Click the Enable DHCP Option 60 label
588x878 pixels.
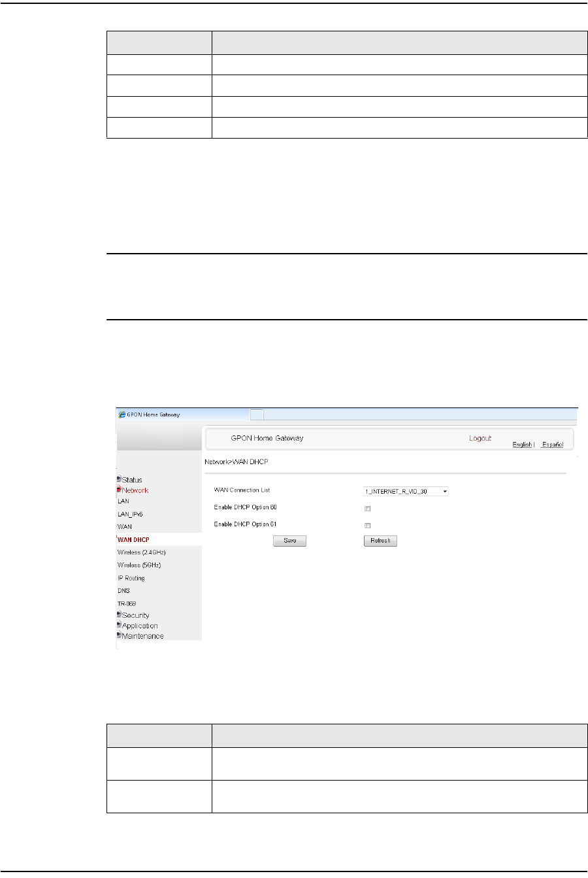(x=246, y=507)
